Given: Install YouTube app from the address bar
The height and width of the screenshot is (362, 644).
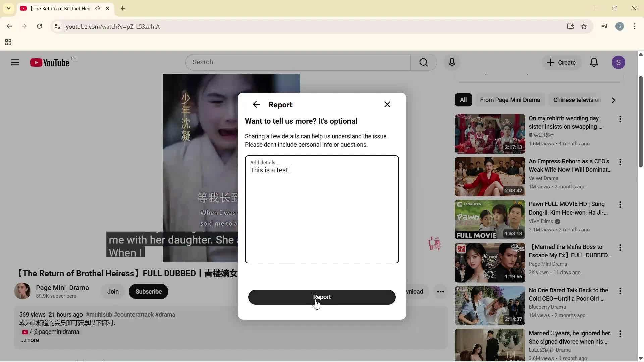Looking at the screenshot, I should click(570, 26).
